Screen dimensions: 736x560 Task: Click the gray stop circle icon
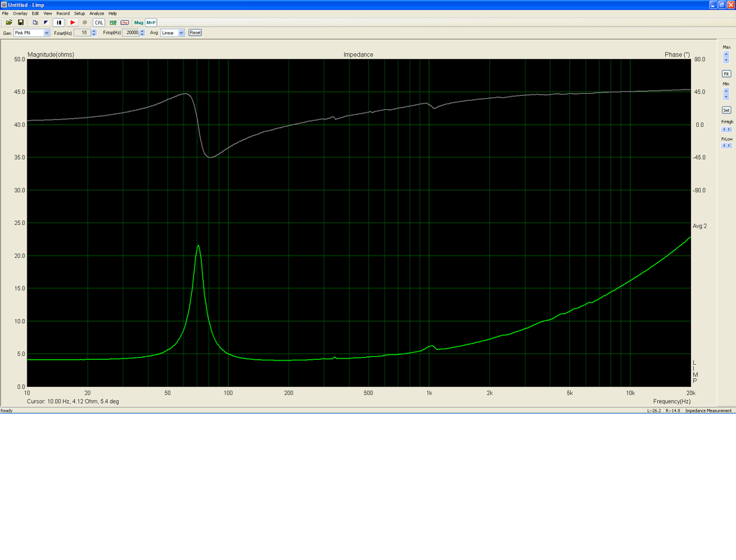coord(85,22)
